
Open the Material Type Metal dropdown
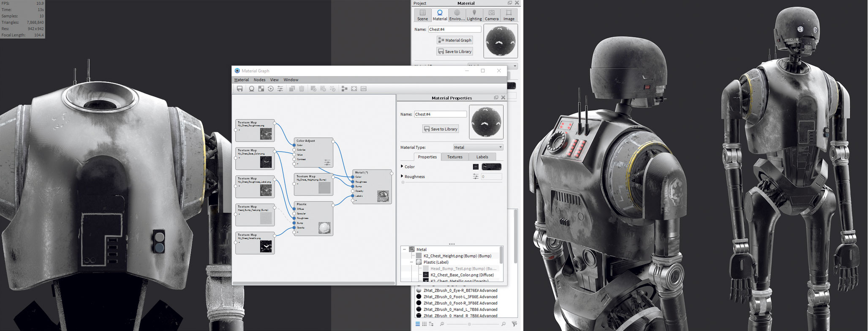[x=478, y=148]
